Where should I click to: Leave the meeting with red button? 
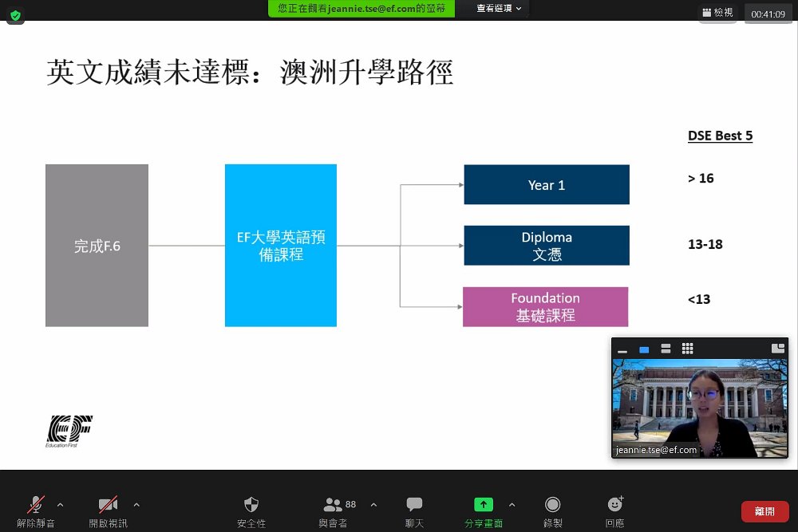pyautogui.click(x=765, y=511)
